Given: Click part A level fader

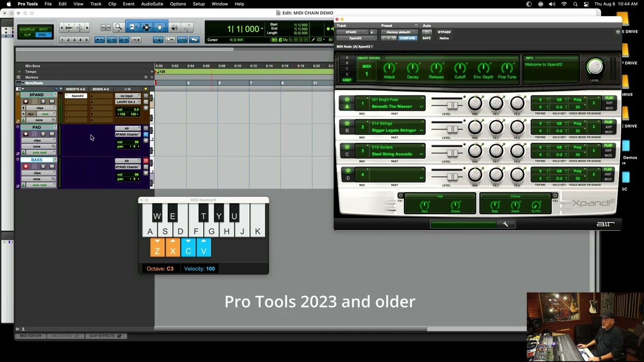Looking at the screenshot, I should (452, 106).
